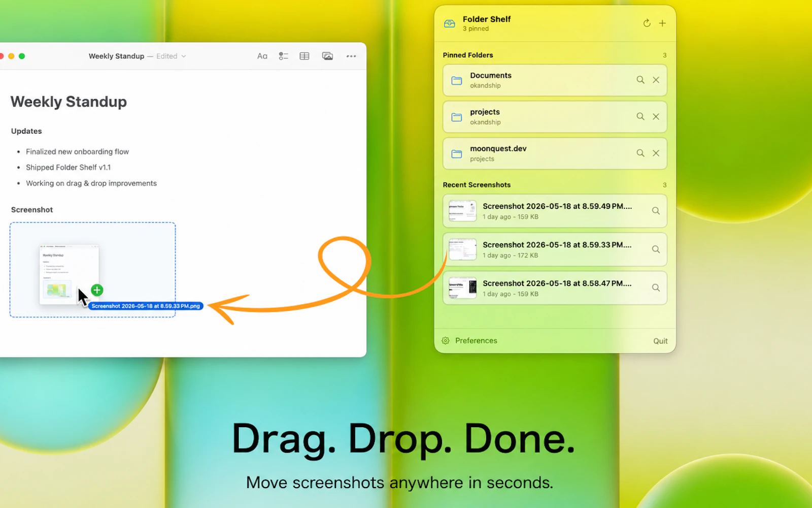Unpin the projects folder
This screenshot has width=812, height=508.
(x=656, y=116)
